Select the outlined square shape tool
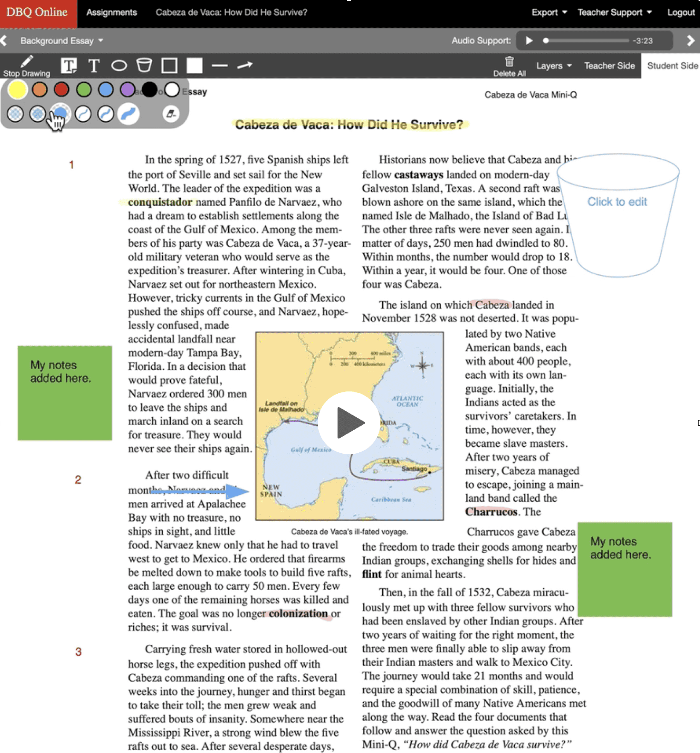Screen dimensions: 700x753 click(169, 66)
